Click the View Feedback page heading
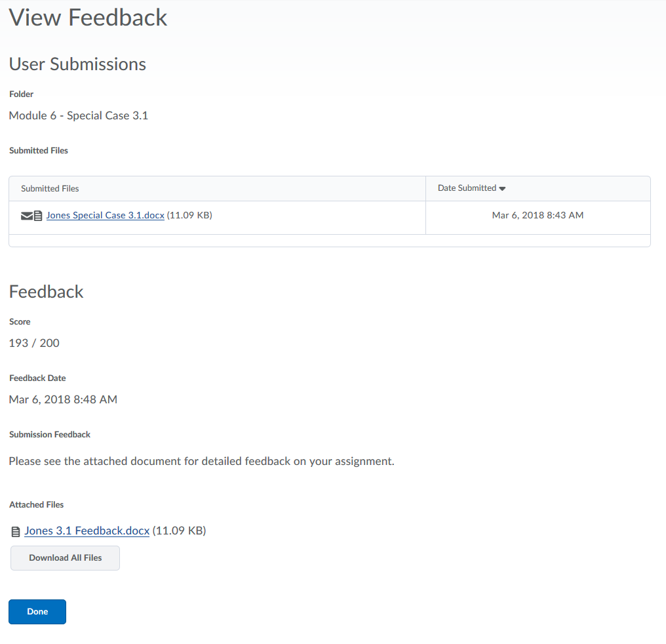This screenshot has width=666, height=644. (x=88, y=18)
